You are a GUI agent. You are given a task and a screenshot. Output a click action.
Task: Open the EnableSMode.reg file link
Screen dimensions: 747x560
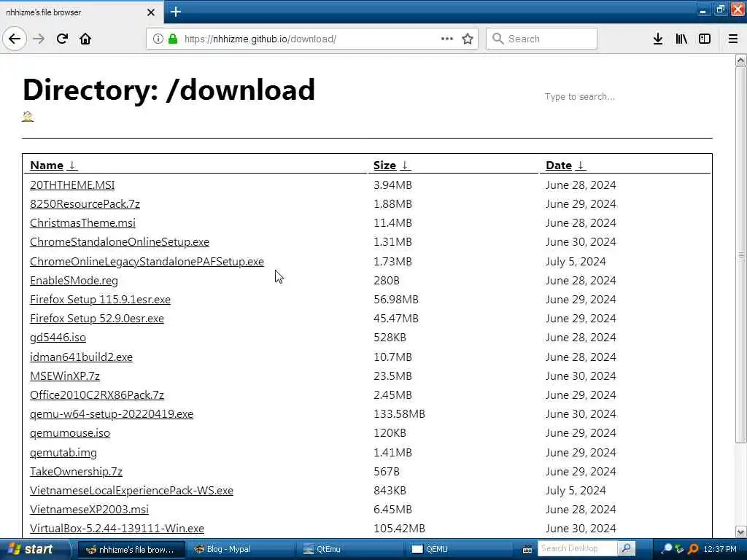tap(74, 281)
